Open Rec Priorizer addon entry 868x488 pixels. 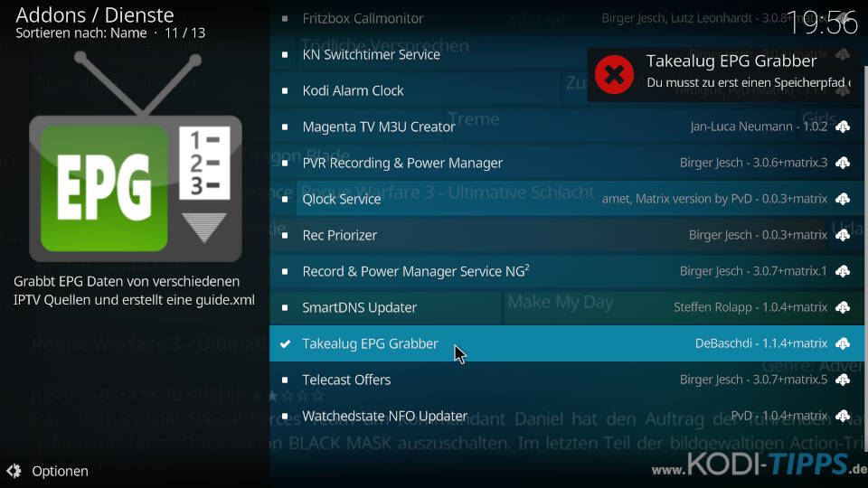point(567,235)
